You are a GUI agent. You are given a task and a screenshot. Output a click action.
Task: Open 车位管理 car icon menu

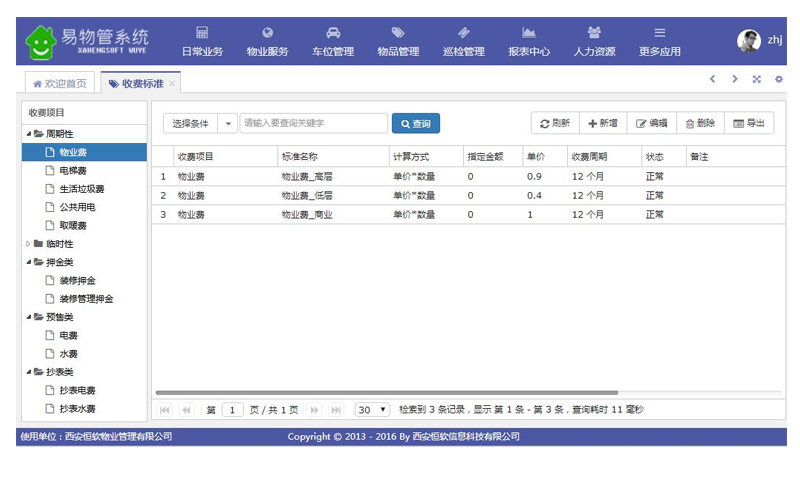pyautogui.click(x=333, y=33)
